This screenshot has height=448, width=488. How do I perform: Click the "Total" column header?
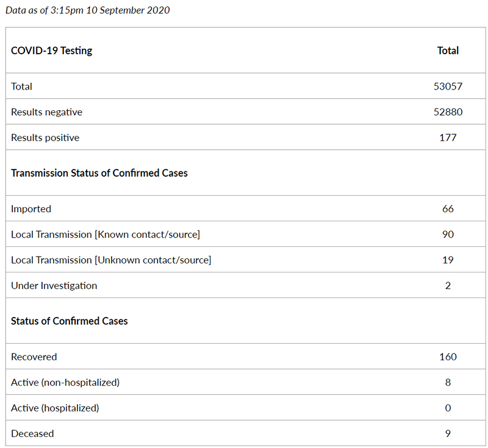448,51
